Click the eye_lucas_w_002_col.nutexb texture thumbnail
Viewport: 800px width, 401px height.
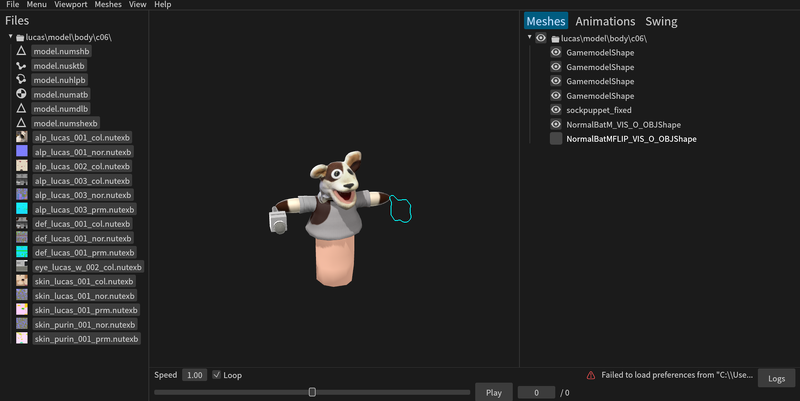21,266
